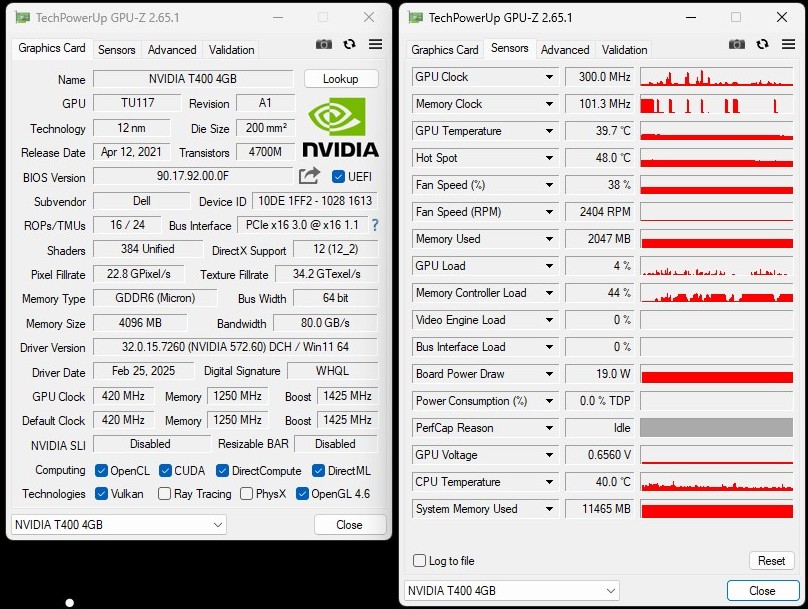Image resolution: width=808 pixels, height=609 pixels.
Task: Click refresh icon in Sensors window
Action: coord(763,44)
